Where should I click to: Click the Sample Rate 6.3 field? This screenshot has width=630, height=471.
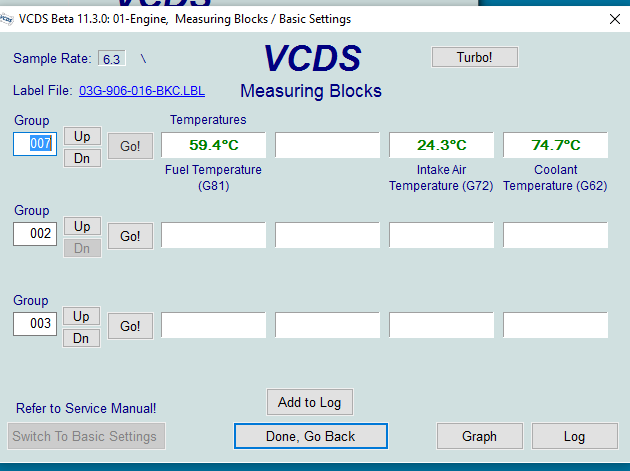pyautogui.click(x=112, y=59)
